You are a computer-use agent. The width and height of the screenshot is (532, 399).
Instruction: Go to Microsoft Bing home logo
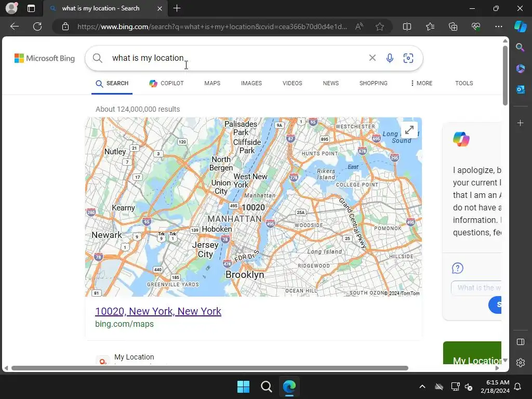pos(45,58)
